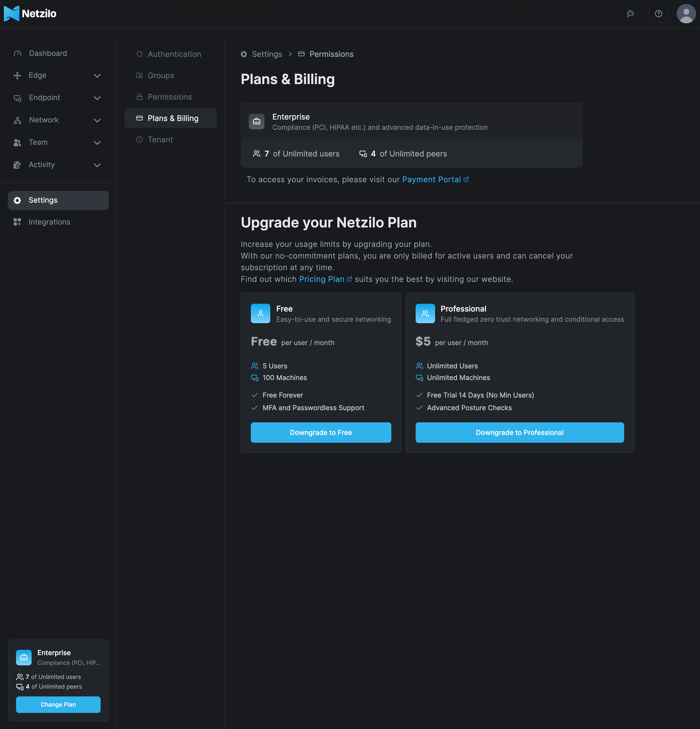The height and width of the screenshot is (729, 700).
Task: Click the Enterprise briefcase icon in plan card
Action: [257, 122]
